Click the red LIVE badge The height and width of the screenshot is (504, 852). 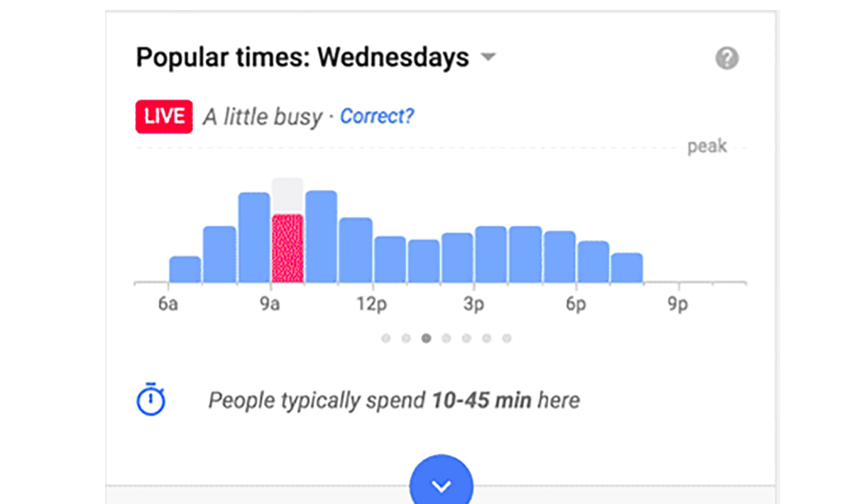pyautogui.click(x=164, y=117)
